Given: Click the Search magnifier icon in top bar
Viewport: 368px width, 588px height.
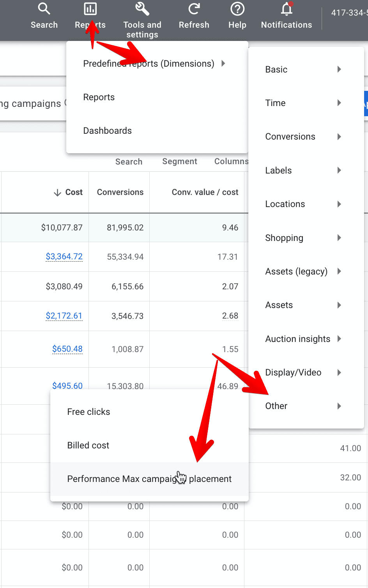Looking at the screenshot, I should point(44,9).
